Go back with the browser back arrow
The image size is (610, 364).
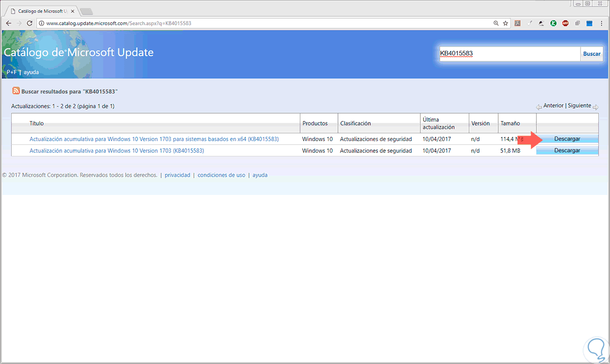[9, 23]
